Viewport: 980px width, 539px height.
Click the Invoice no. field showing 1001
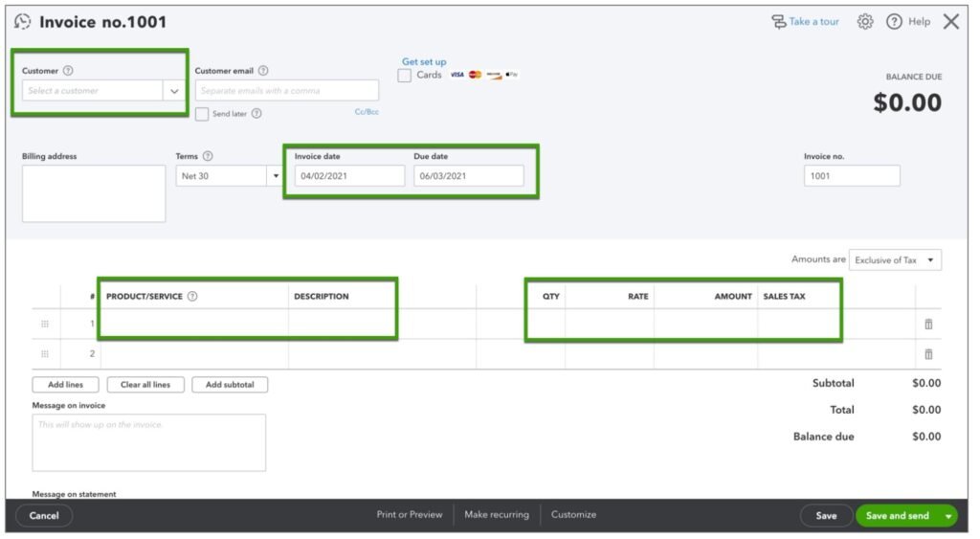(852, 176)
